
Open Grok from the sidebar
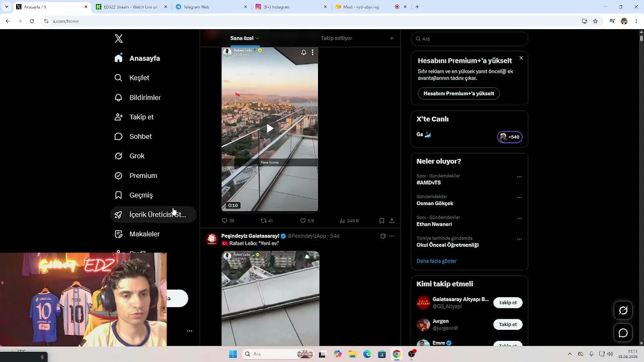coord(130,156)
